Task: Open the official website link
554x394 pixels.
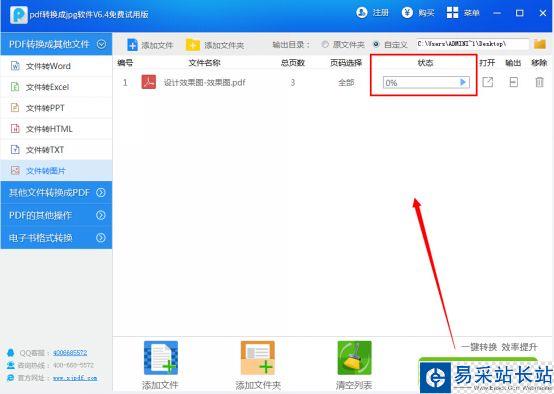Action: (75, 378)
